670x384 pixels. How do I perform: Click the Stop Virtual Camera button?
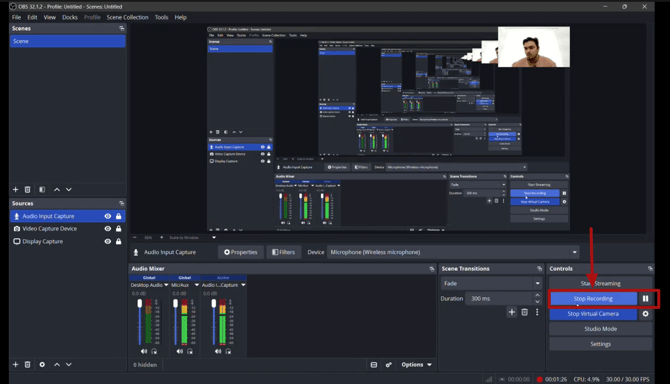(x=593, y=314)
